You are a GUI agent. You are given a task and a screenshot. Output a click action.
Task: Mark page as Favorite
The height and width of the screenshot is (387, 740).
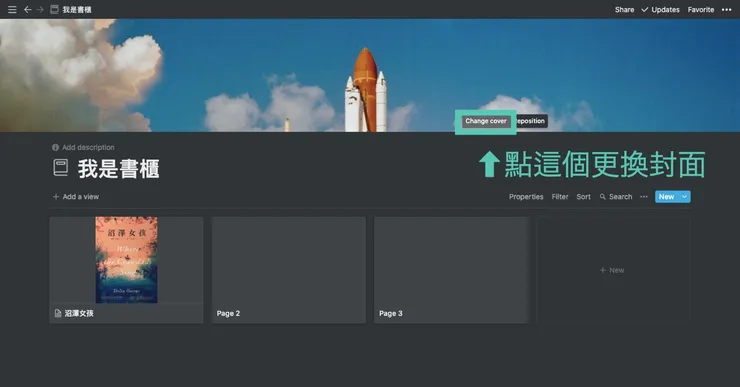[x=701, y=9]
